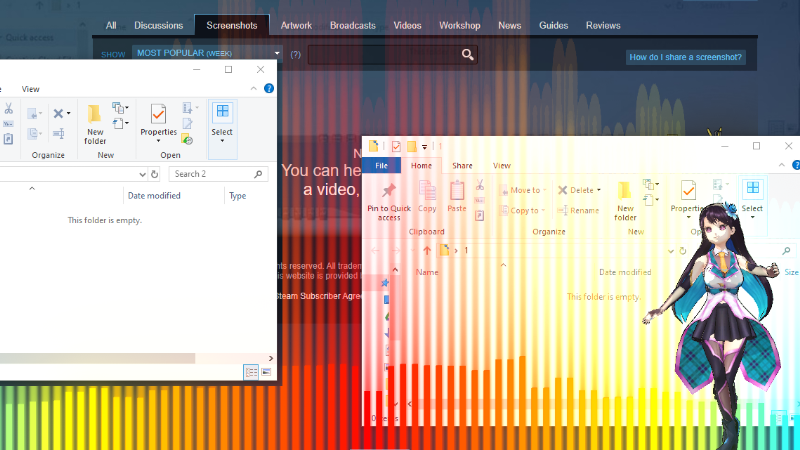Viewport: 800px width, 450px height.
Task: Open the All tab on Steam
Action: click(111, 26)
